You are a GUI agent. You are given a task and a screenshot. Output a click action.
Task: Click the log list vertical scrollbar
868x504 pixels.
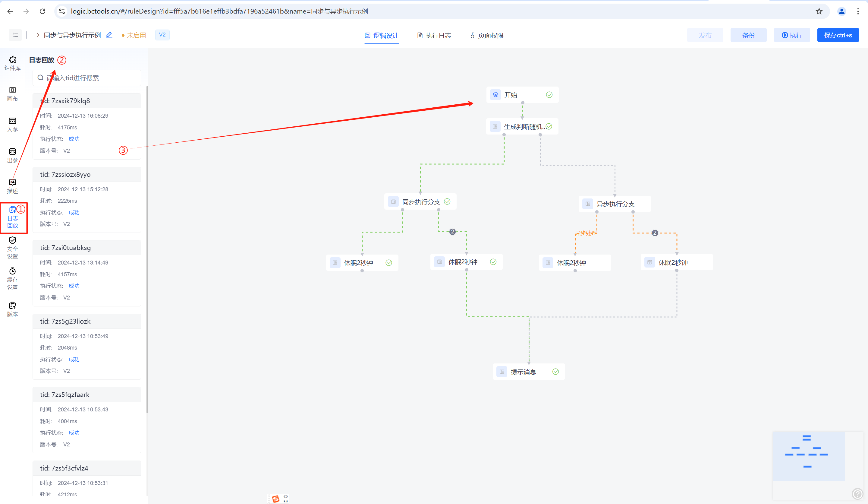147,249
